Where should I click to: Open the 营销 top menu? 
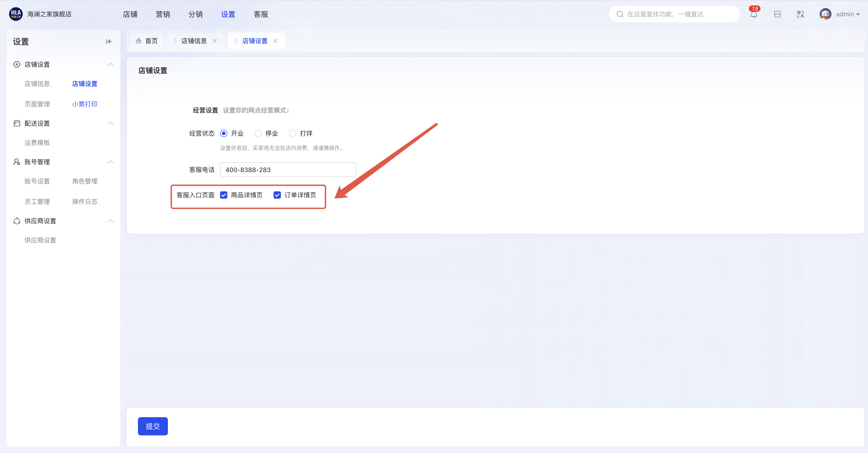[x=163, y=14]
